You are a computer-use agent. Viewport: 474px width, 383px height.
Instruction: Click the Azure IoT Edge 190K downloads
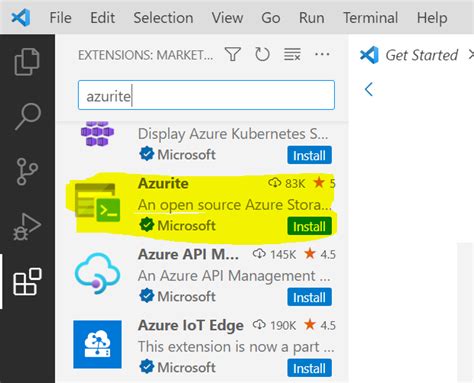[x=274, y=325]
